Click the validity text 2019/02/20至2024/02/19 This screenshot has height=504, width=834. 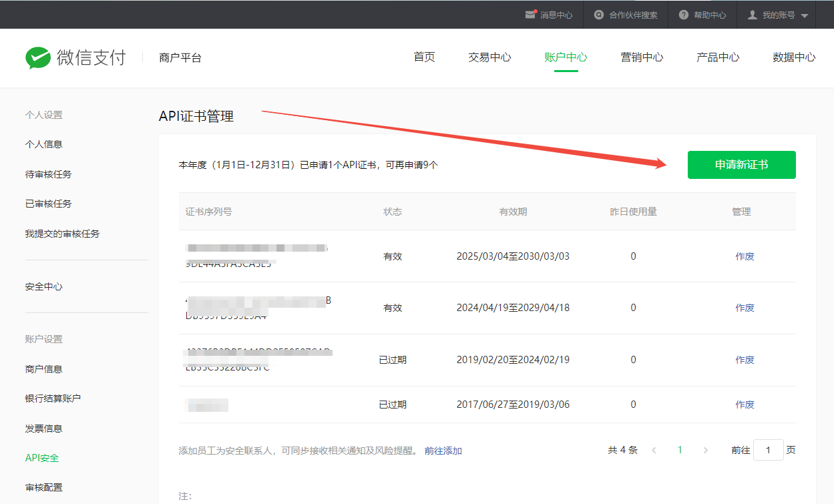(x=513, y=360)
